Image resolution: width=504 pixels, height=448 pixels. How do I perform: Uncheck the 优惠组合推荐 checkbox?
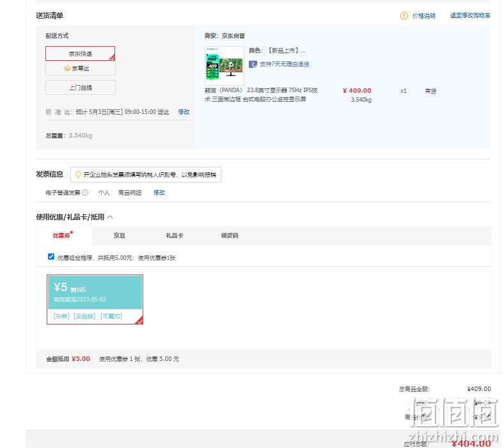pyautogui.click(x=51, y=257)
